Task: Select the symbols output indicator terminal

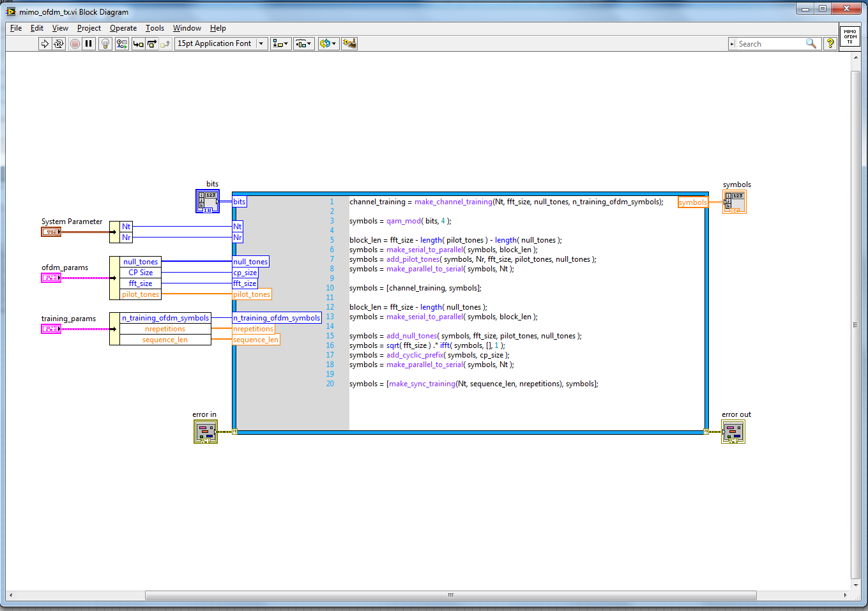Action: point(735,202)
